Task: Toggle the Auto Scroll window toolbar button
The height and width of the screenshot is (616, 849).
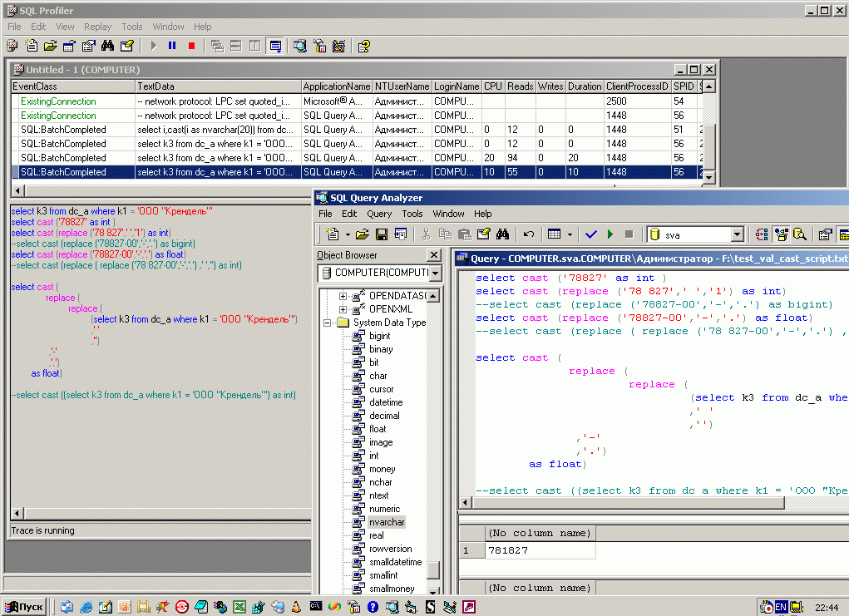Action: click(x=274, y=46)
